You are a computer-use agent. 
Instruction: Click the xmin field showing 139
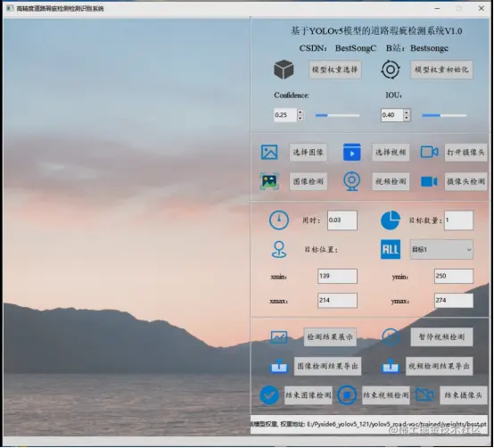coord(337,276)
